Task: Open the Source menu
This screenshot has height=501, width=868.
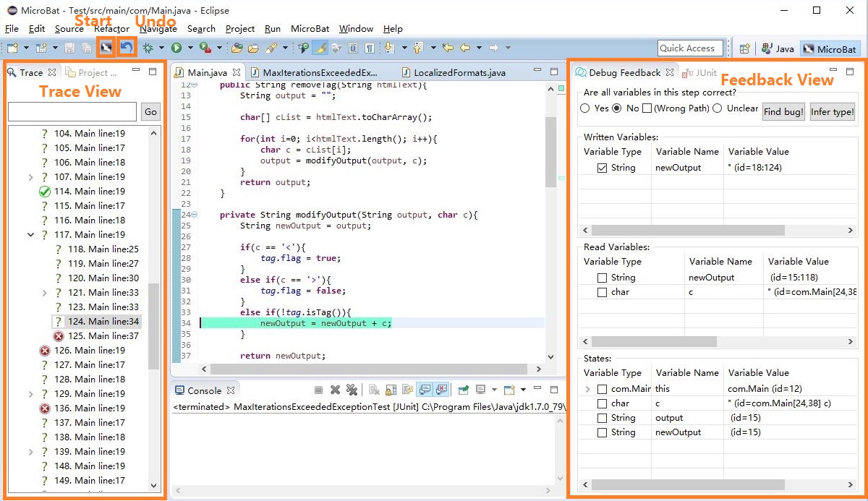Action: tap(69, 29)
